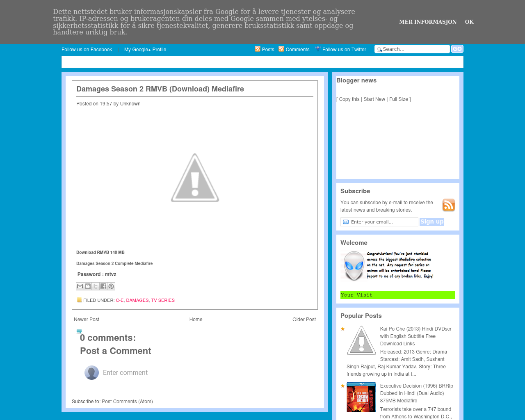Open MER INFORMASJON cookie details
This screenshot has height=420, width=525.
pyautogui.click(x=428, y=22)
